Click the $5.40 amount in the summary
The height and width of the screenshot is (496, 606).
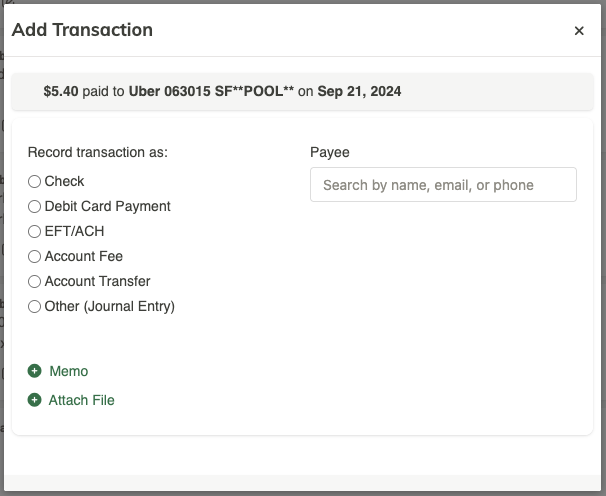61,91
